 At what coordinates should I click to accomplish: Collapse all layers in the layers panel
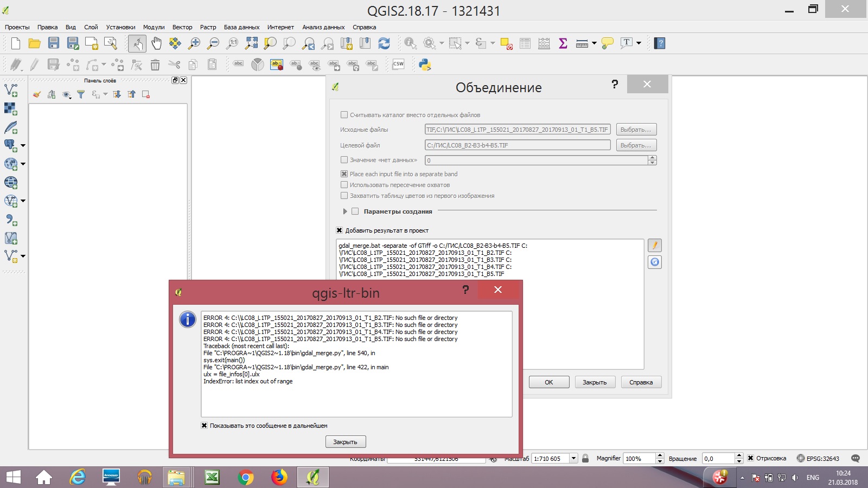[131, 94]
